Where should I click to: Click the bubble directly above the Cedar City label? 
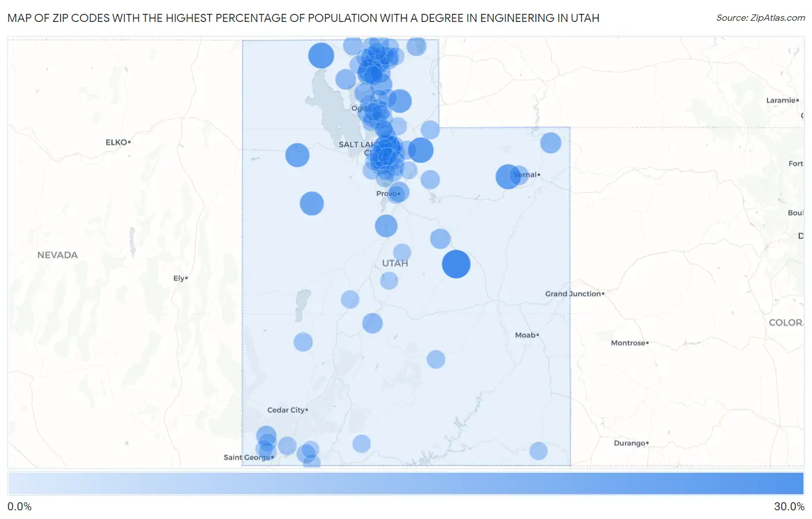point(303,342)
